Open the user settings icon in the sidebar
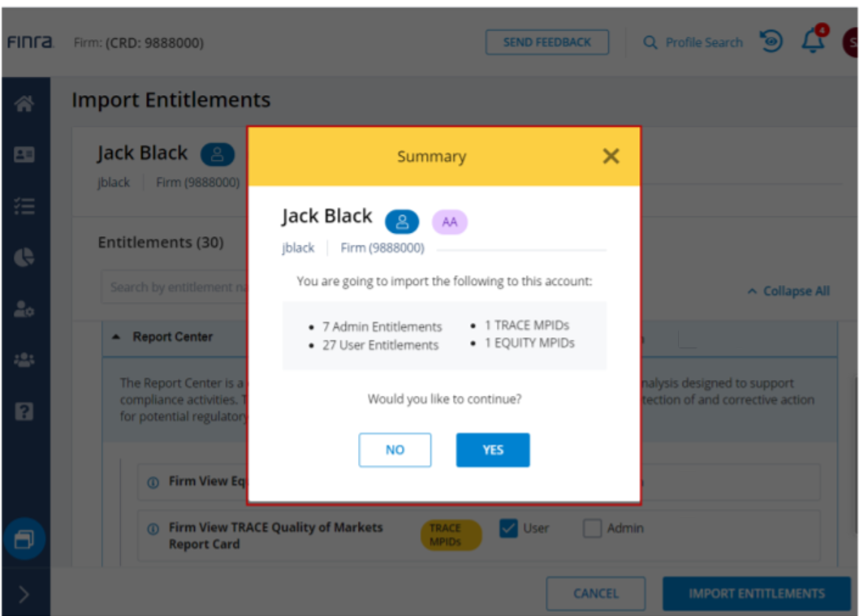Image resolution: width=859 pixels, height=616 pixels. (x=24, y=308)
